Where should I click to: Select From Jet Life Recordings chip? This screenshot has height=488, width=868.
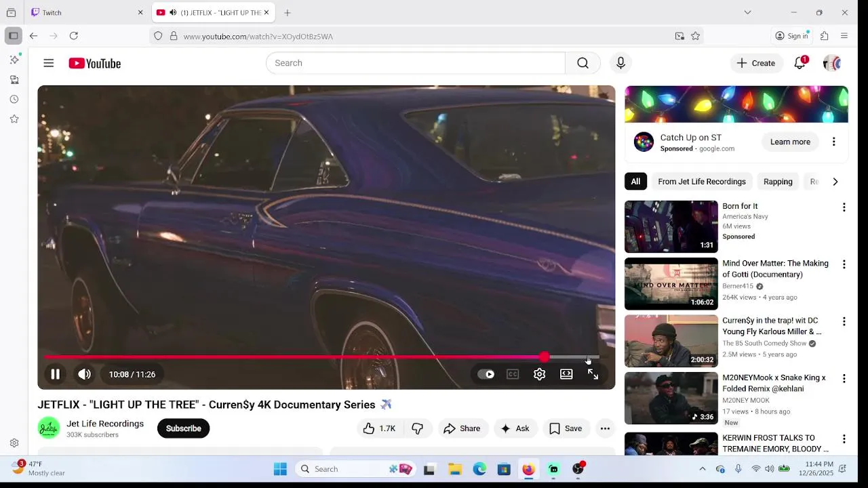coord(702,182)
